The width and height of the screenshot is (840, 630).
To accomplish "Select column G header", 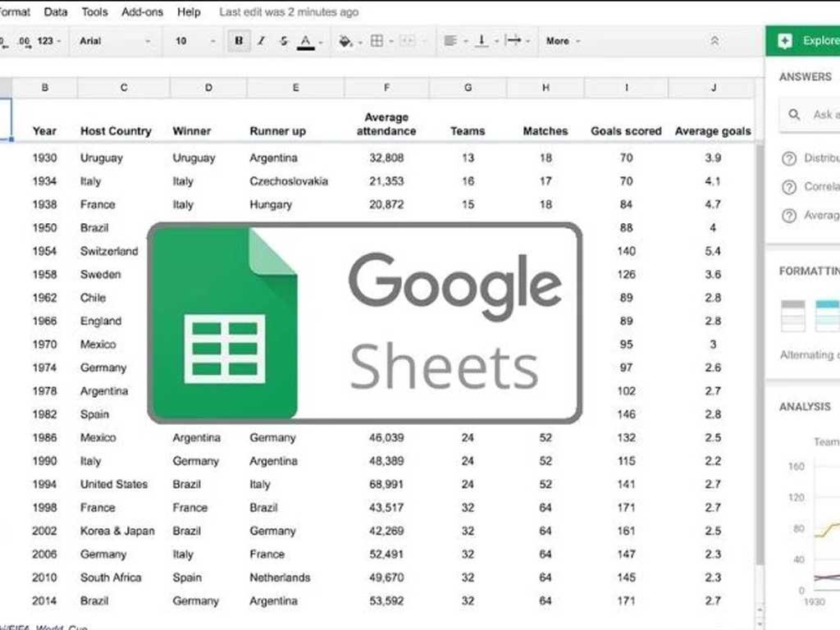I will coord(468,87).
